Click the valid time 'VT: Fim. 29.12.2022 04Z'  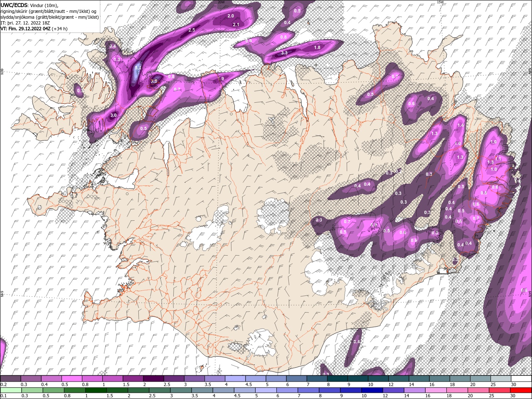25,29
